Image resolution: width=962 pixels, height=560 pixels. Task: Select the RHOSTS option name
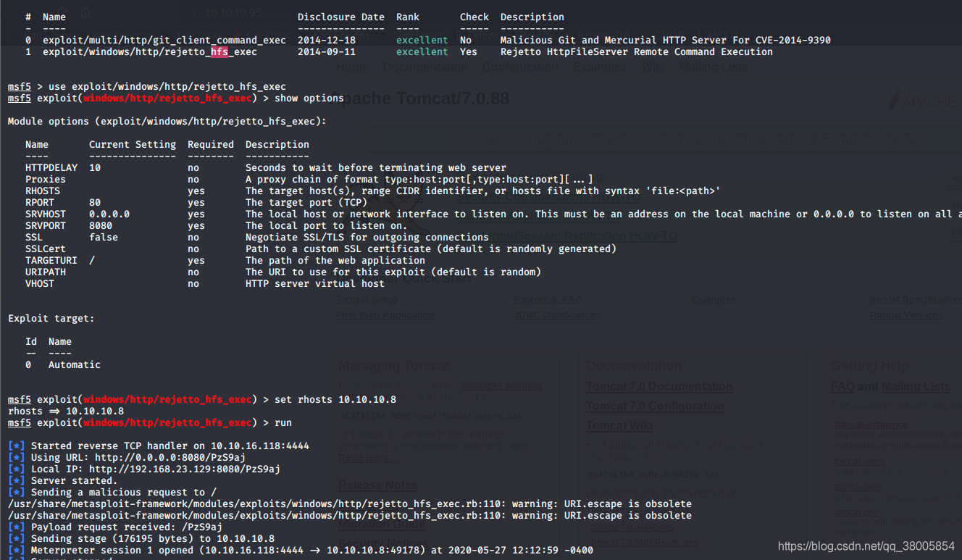tap(43, 191)
